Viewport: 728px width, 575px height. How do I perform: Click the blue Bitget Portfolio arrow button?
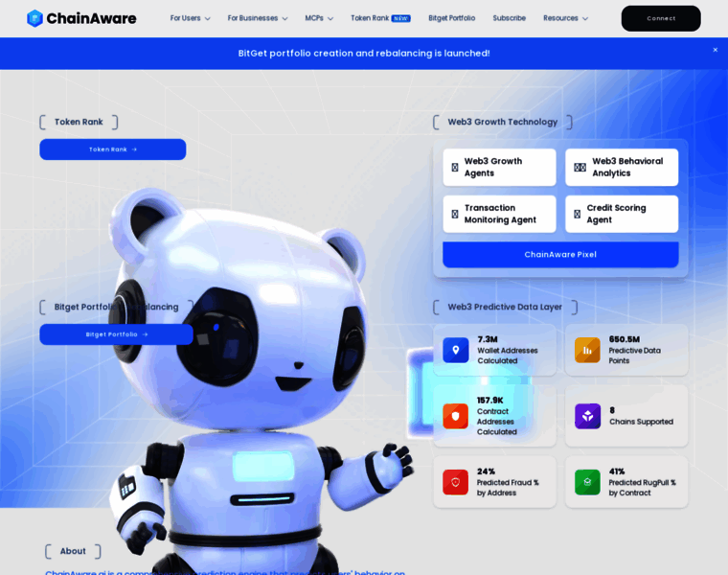coord(116,334)
